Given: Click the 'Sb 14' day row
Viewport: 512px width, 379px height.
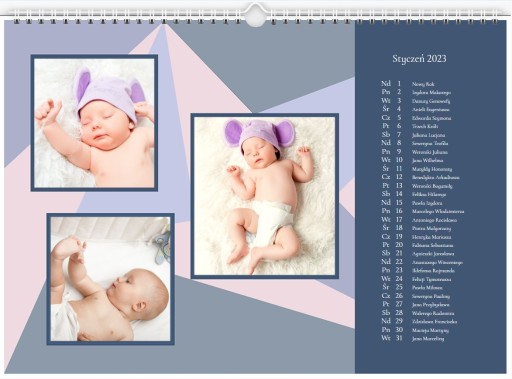Looking at the screenshot, I should coord(414,194).
